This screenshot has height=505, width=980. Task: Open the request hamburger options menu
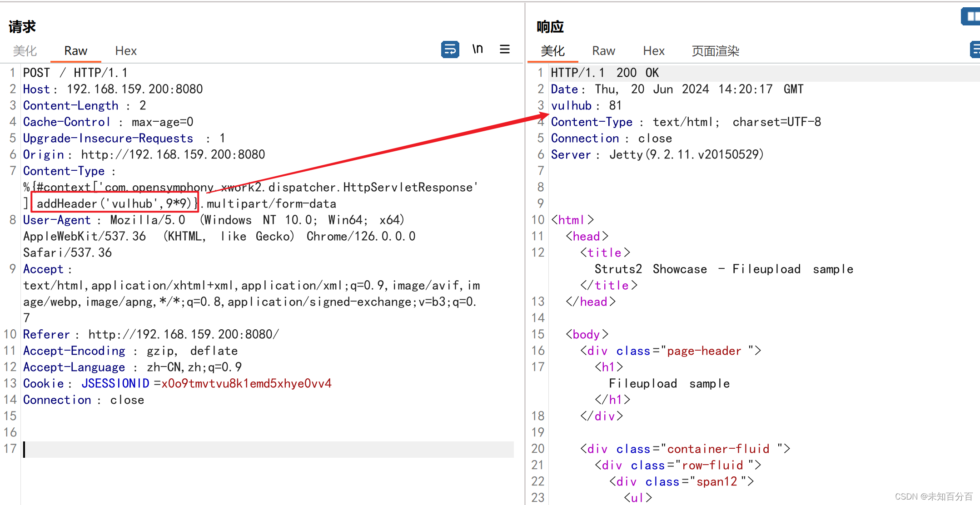pyautogui.click(x=504, y=49)
